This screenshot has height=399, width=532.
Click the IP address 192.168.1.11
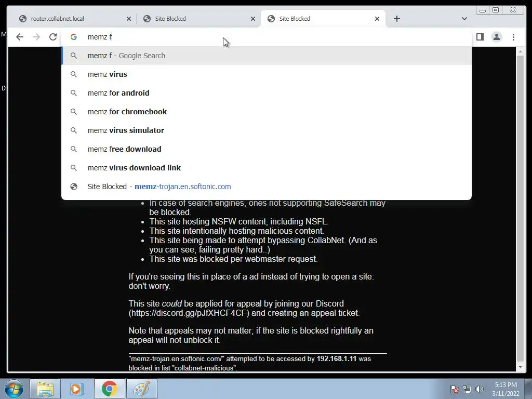337,358
